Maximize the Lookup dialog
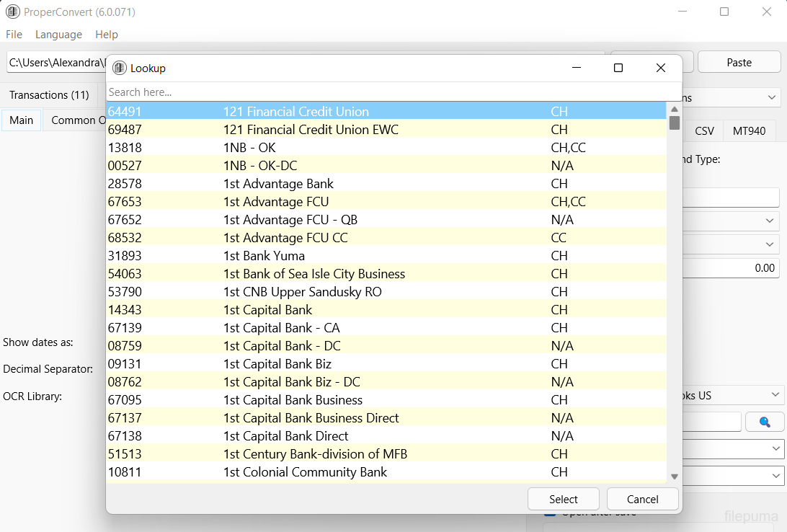This screenshot has height=532, width=787. pos(618,68)
